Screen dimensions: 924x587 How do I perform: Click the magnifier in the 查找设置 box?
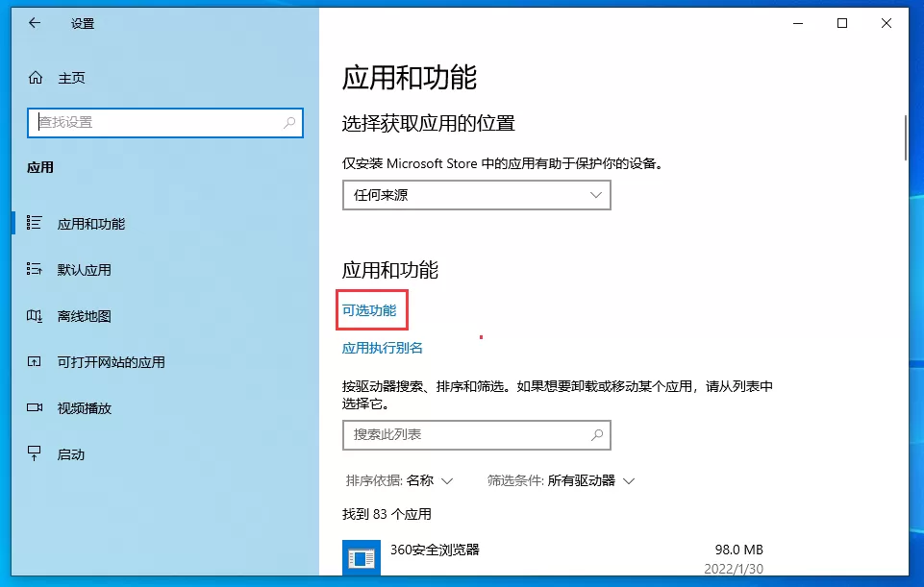pos(287,123)
